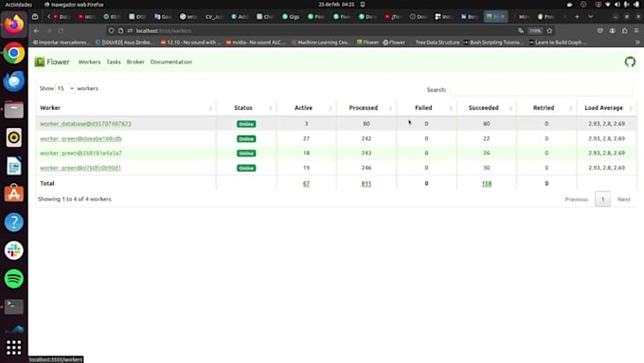Screen dimensions: 644x363
Task: Launch Google Chrome from the dock
Action: [14, 53]
